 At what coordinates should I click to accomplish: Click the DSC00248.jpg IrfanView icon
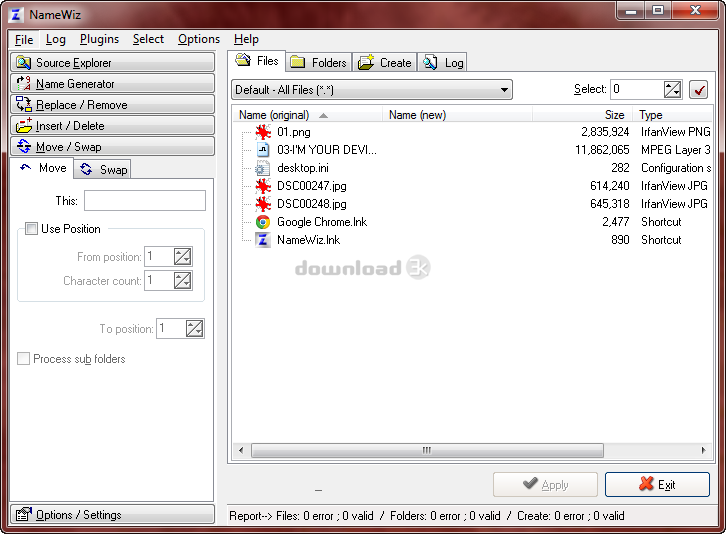click(x=263, y=204)
